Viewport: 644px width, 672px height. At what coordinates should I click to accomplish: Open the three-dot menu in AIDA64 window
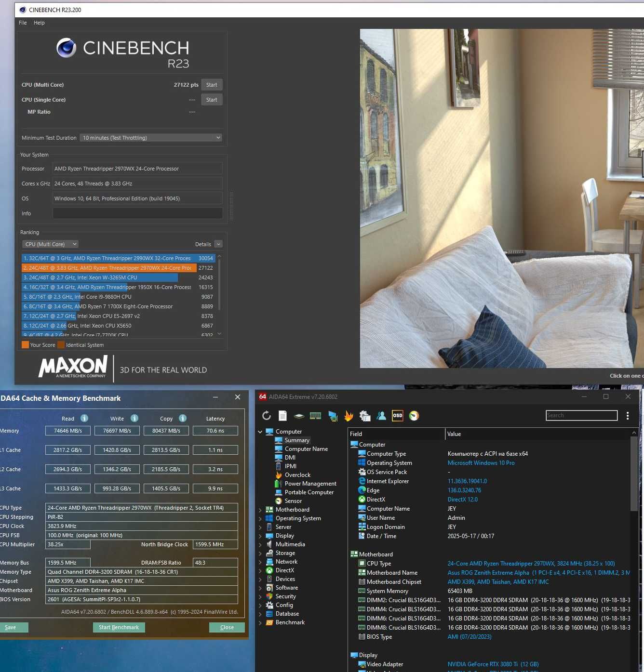coord(628,416)
